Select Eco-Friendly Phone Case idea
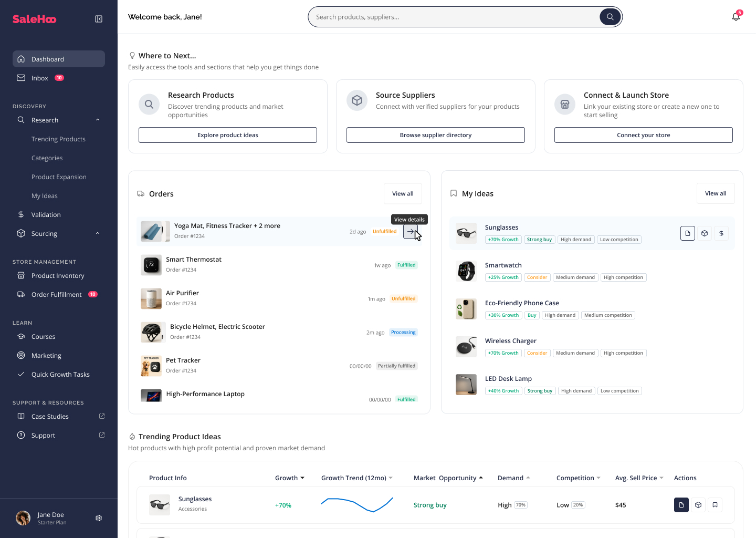 [592, 309]
